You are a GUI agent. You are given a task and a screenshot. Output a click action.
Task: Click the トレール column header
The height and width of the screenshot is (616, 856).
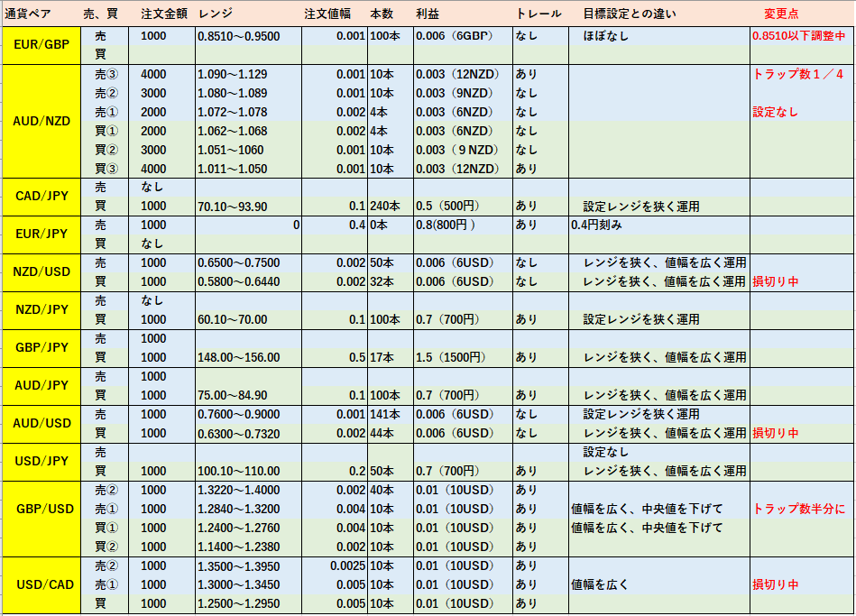pos(538,14)
